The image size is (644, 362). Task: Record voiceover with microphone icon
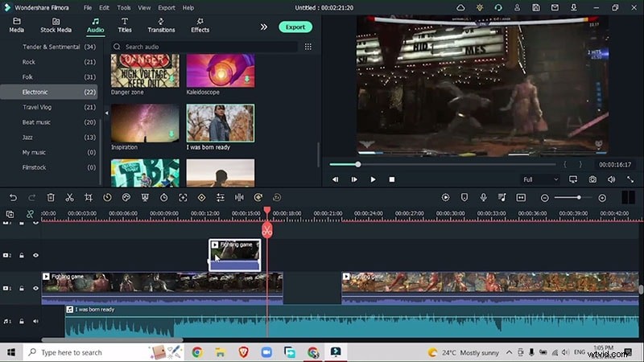click(484, 198)
